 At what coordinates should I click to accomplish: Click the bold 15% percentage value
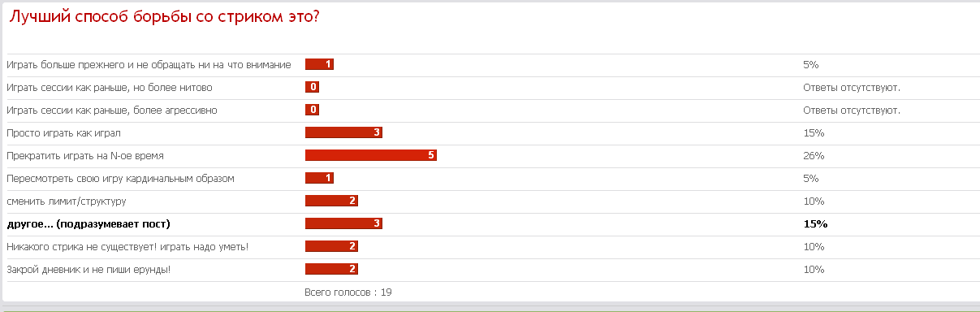(x=815, y=223)
